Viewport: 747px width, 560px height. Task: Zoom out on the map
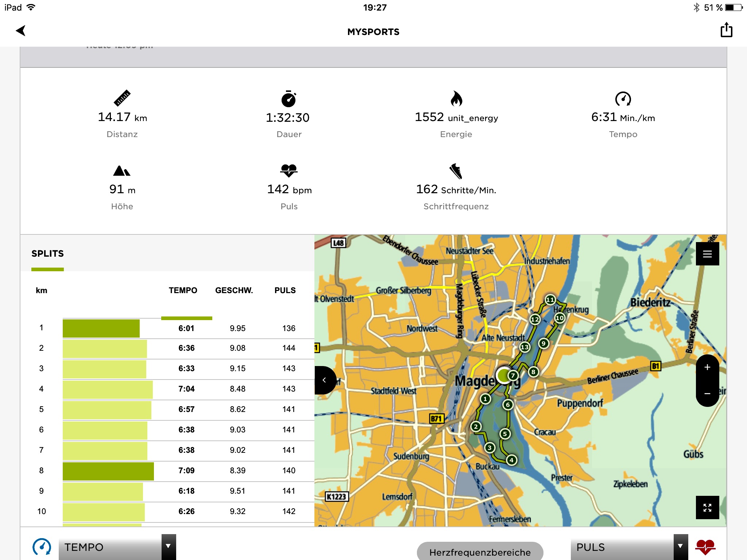(707, 394)
